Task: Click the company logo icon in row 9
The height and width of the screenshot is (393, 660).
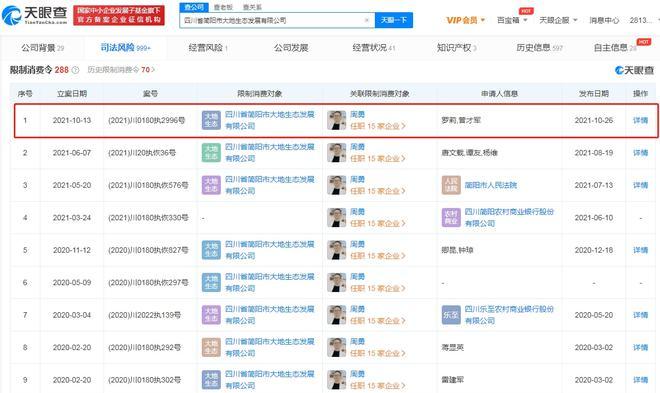Action: click(x=211, y=380)
